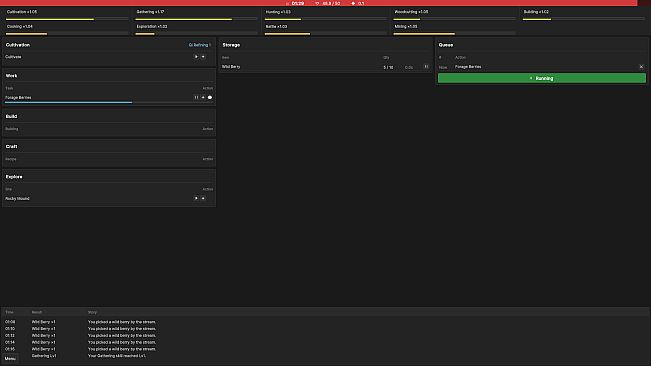Add Rocky Mound exploration to queue
Viewport: 651px width, 366px height.
pos(203,198)
